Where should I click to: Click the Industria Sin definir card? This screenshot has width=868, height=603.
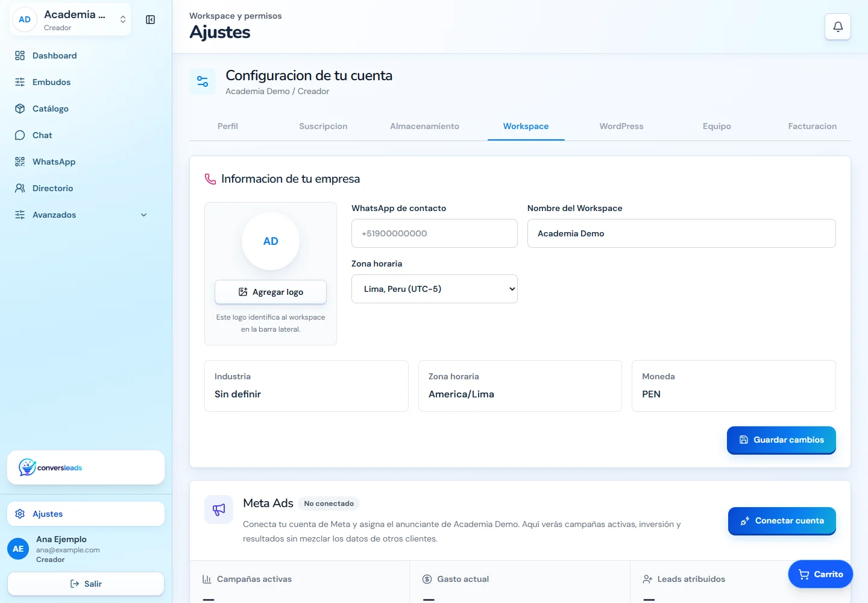[306, 386]
